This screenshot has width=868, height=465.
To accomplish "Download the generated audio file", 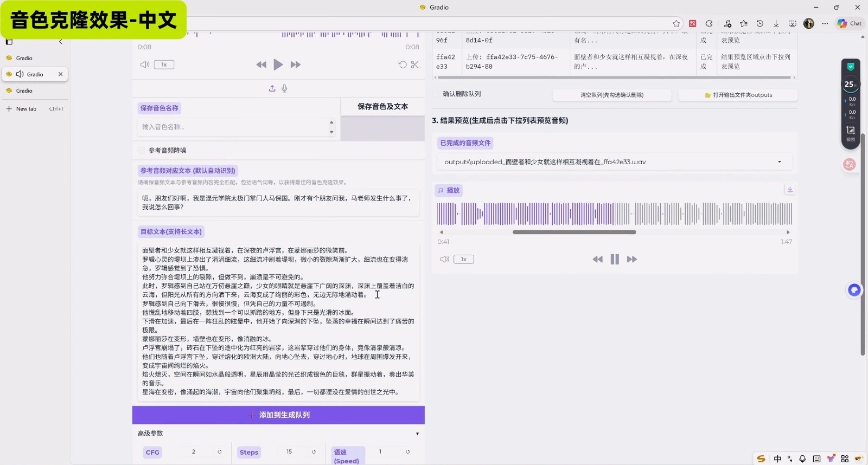I will [x=790, y=190].
